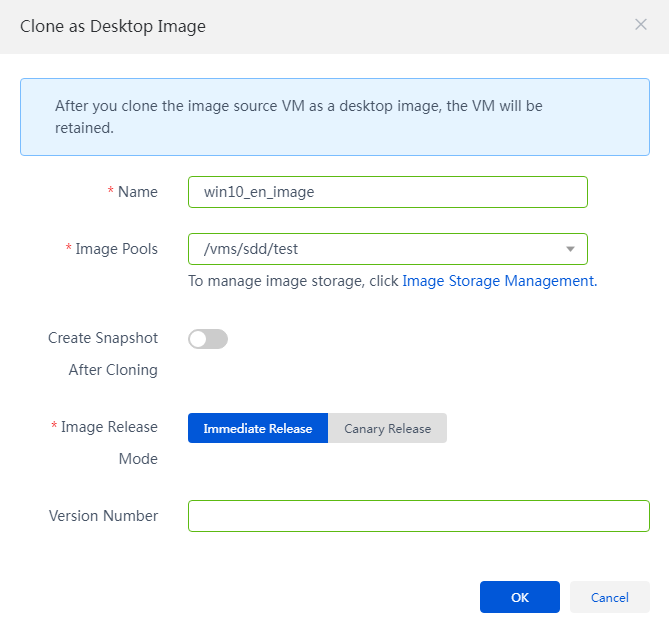Select Immediate Release mode

258,428
